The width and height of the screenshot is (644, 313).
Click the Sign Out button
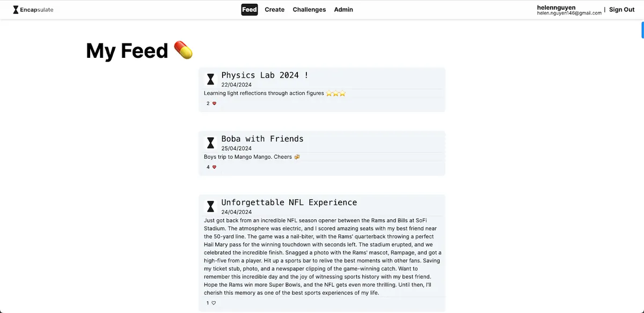pos(621,9)
